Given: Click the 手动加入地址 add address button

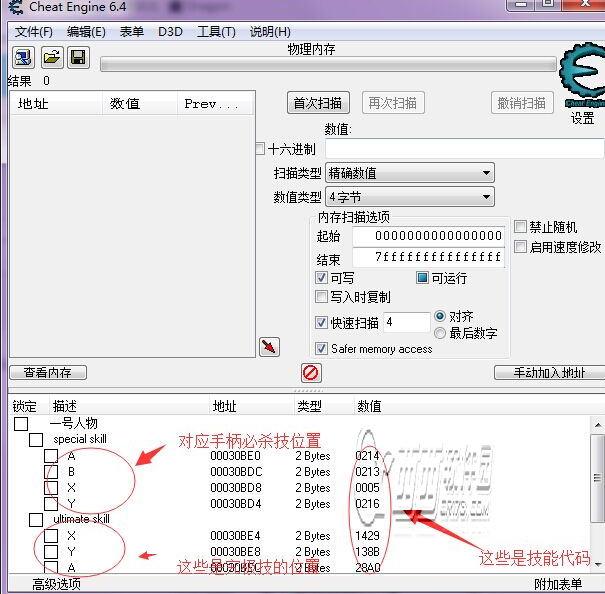Looking at the screenshot, I should point(549,372).
